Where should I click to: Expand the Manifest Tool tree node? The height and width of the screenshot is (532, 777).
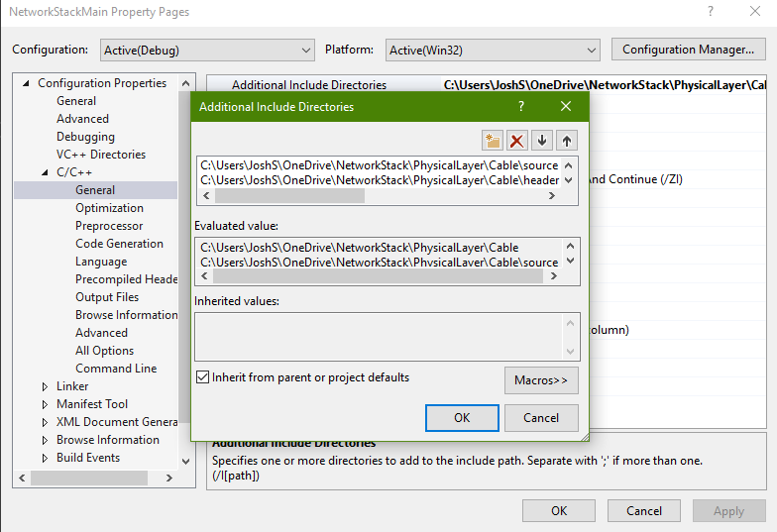[x=46, y=404]
